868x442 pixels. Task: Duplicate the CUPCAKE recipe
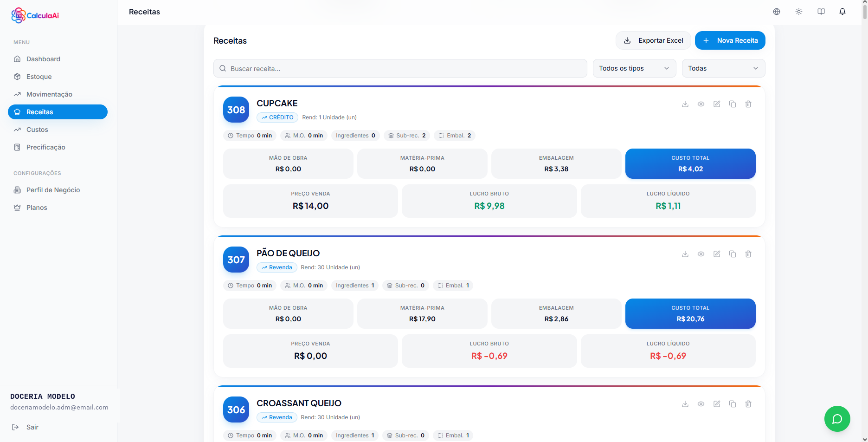[733, 104]
